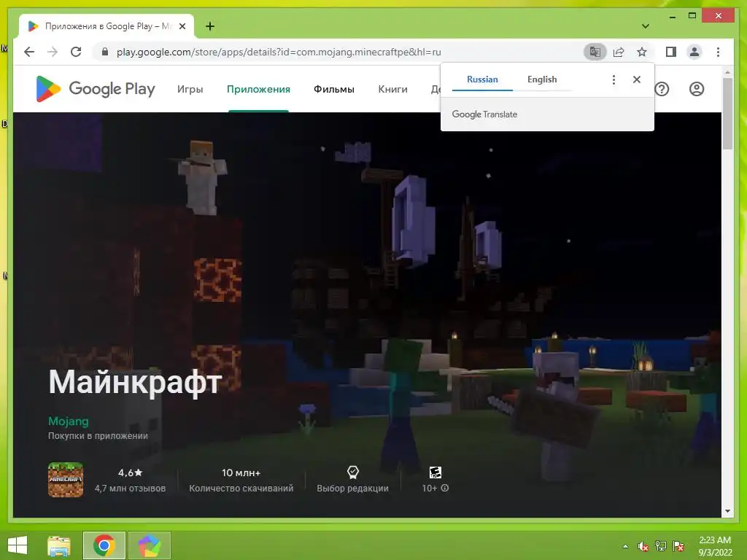Click the scrollbar up arrow

pyautogui.click(x=727, y=72)
